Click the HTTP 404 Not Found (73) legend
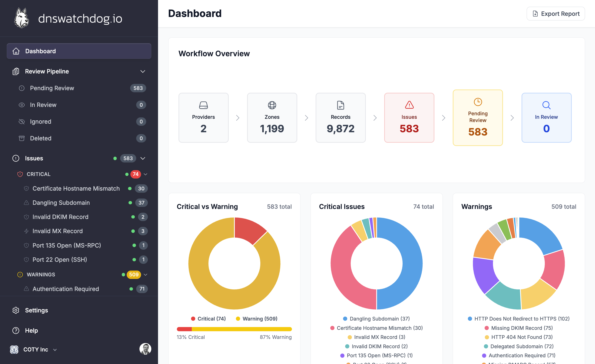The height and width of the screenshot is (364, 595). [x=519, y=337]
